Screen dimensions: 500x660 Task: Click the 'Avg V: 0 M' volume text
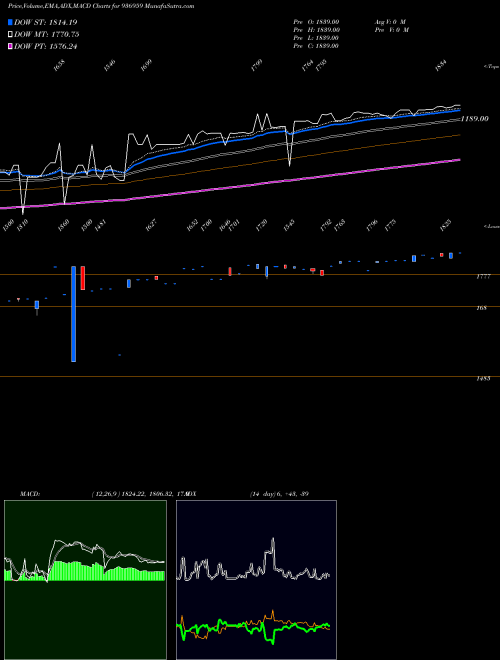390,22
